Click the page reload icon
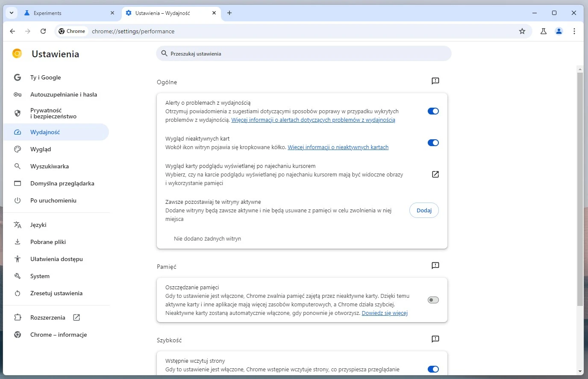Screen dimensions: 588x379 (43, 31)
